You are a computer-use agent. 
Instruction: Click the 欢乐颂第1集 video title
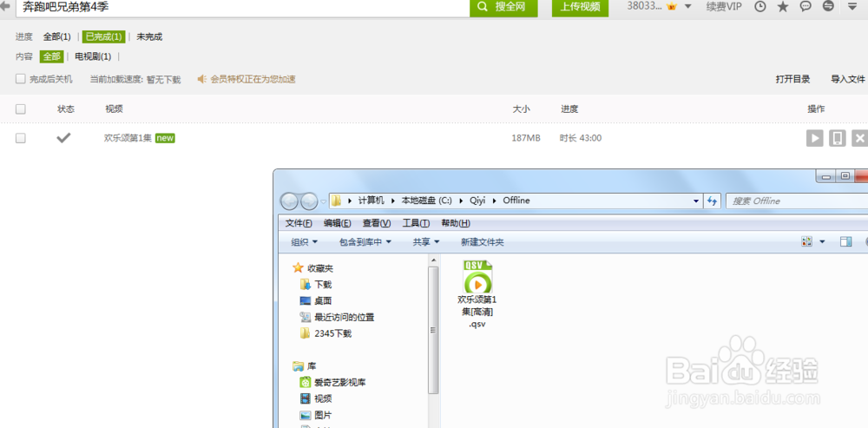(128, 138)
